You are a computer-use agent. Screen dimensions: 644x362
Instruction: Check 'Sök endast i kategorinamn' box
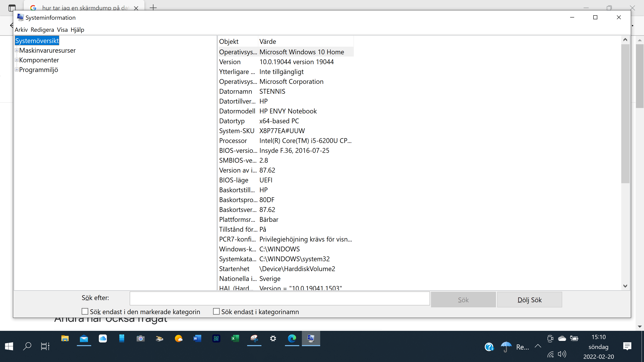tap(216, 312)
